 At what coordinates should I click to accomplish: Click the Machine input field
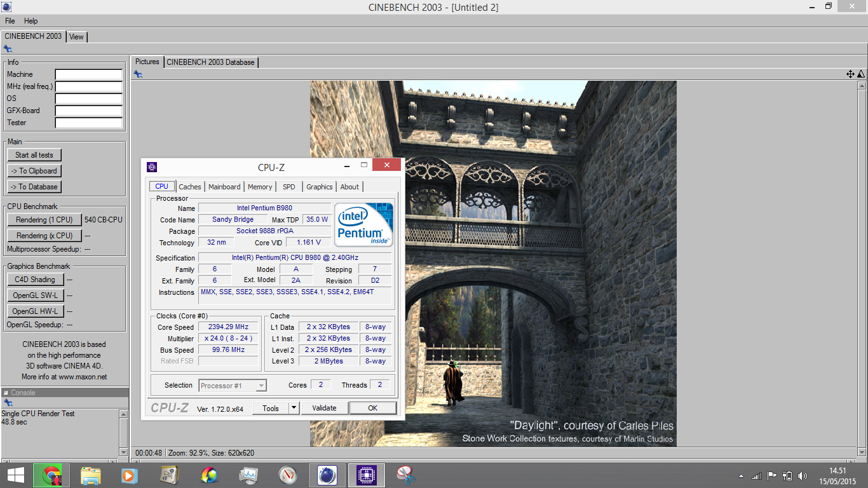click(89, 74)
